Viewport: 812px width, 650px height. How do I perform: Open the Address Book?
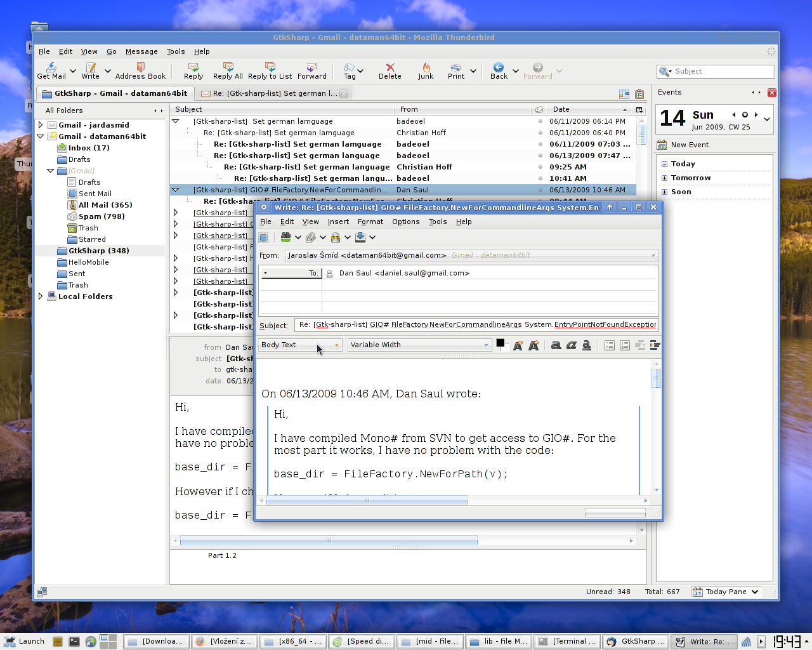point(140,70)
